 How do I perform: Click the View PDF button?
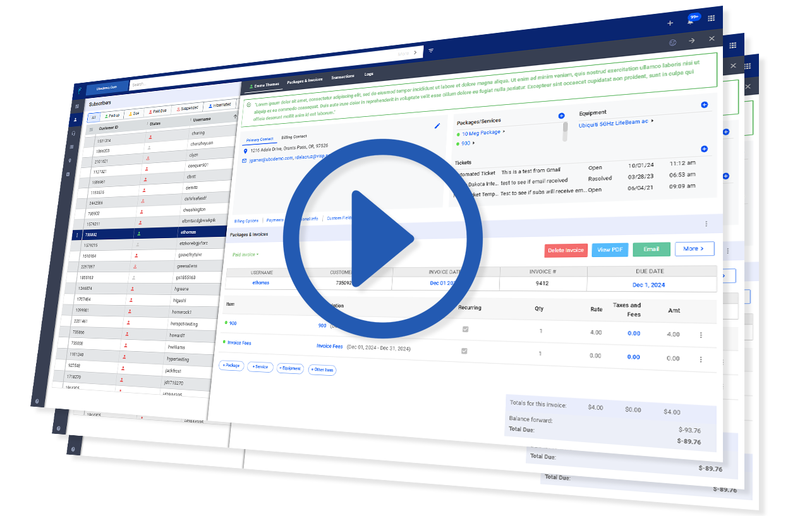[x=610, y=249]
